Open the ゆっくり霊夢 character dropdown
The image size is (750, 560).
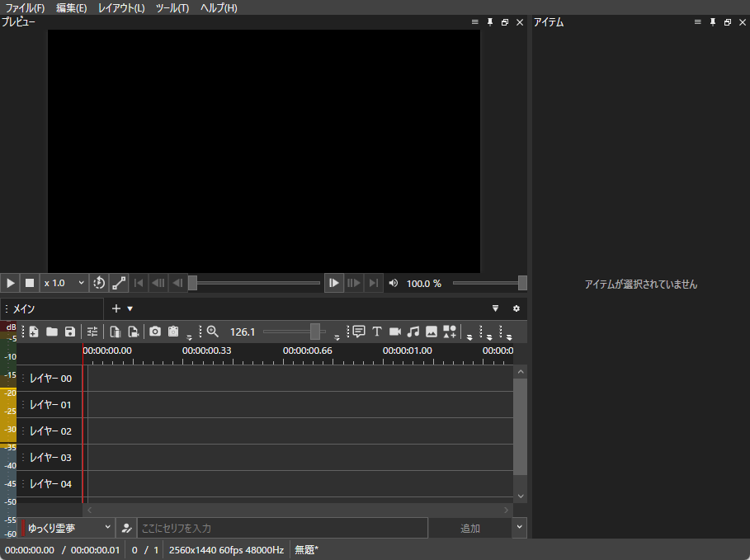(x=66, y=528)
